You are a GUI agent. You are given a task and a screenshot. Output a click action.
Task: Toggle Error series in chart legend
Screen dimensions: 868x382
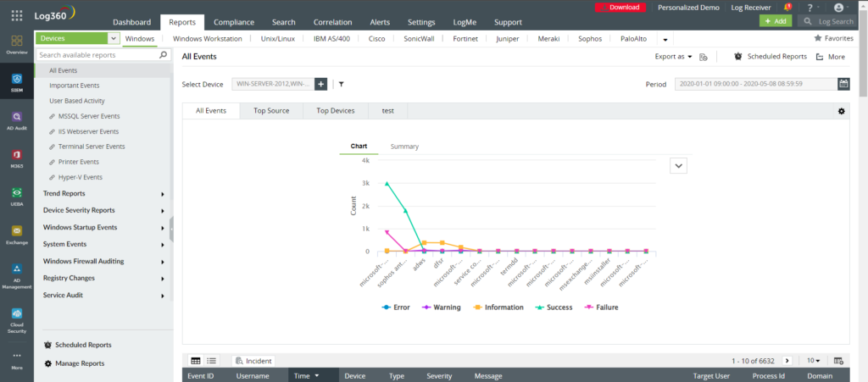396,307
